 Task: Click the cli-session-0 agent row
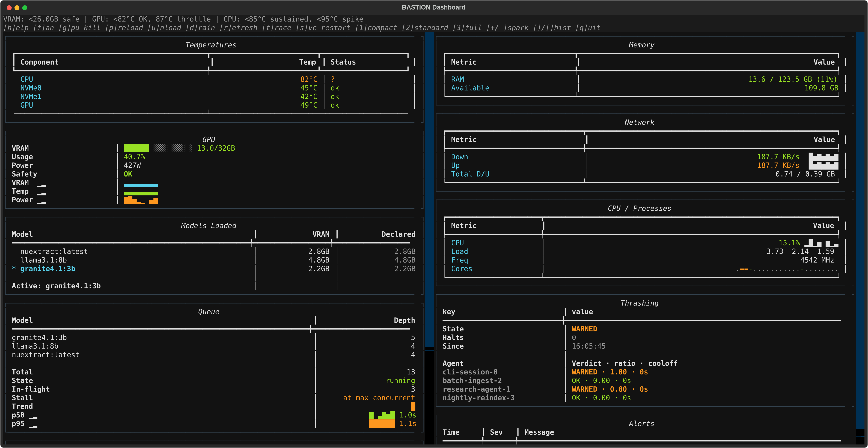642,372
